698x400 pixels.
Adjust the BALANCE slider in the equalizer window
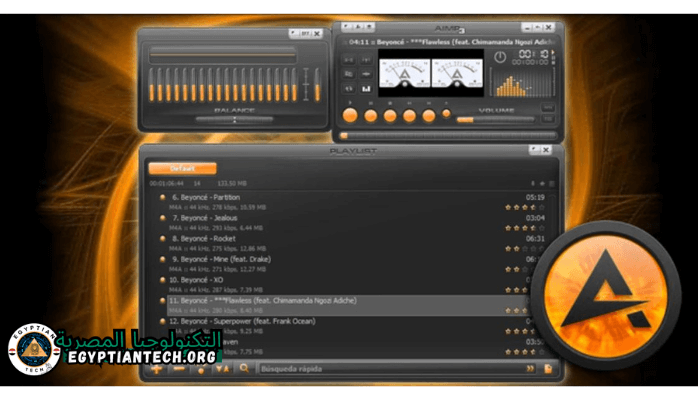click(x=234, y=119)
